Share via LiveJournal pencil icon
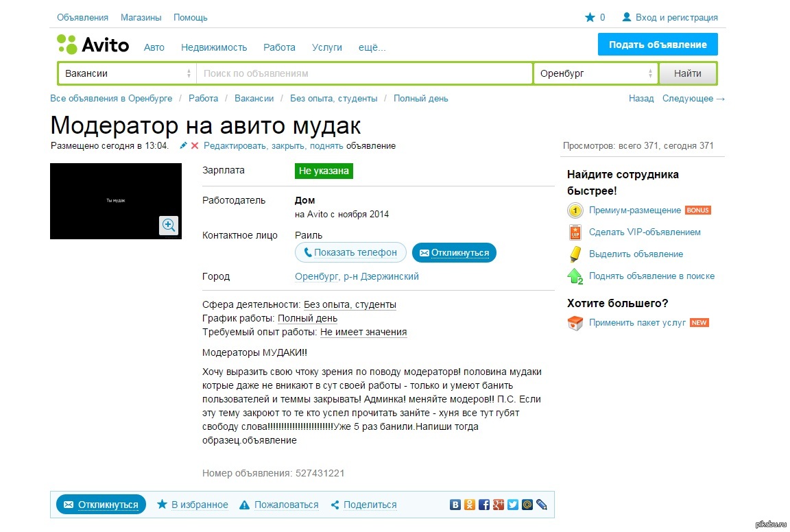Image resolution: width=790 pixels, height=532 pixels. (542, 505)
